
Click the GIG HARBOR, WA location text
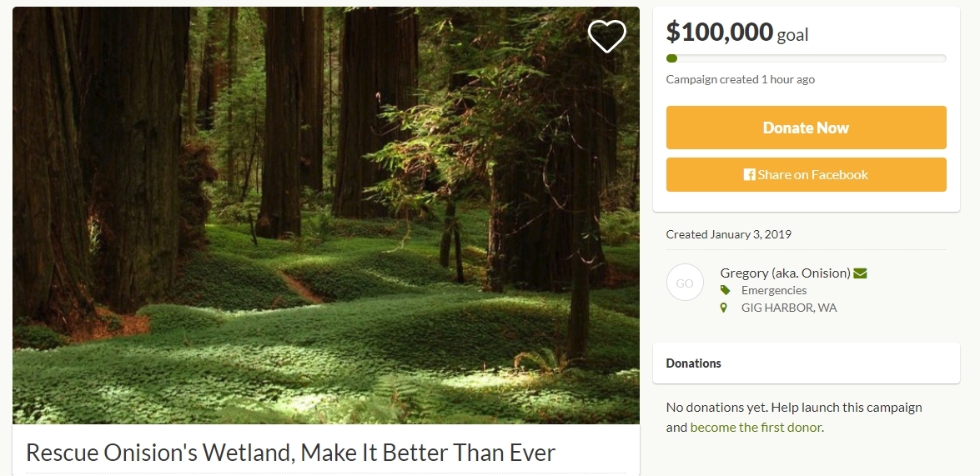789,308
